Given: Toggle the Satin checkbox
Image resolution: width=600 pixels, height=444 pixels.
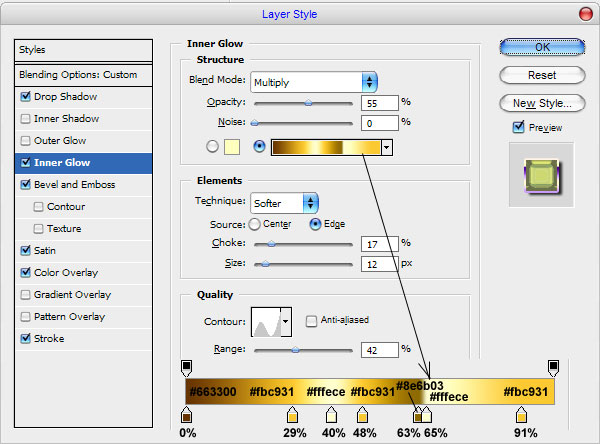Looking at the screenshot, I should (x=26, y=250).
